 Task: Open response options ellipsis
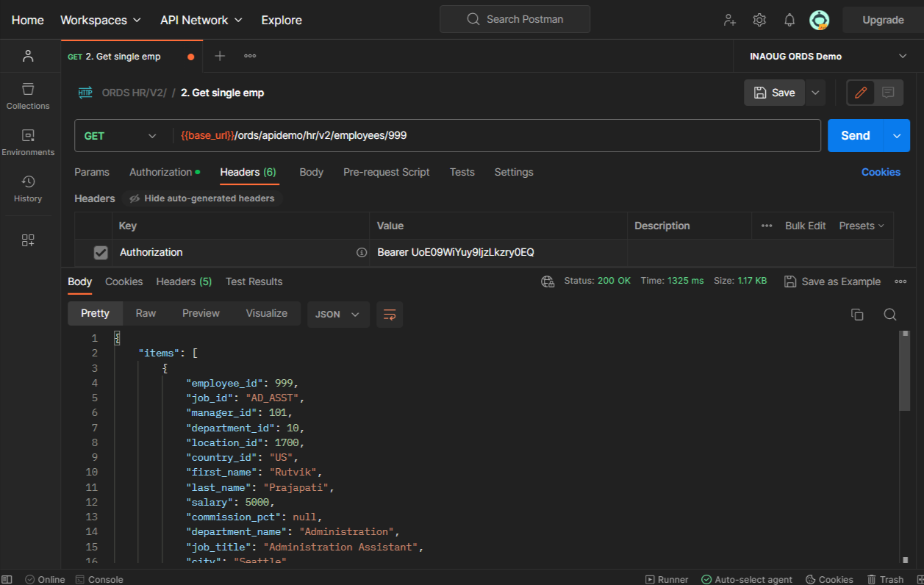[x=900, y=281]
